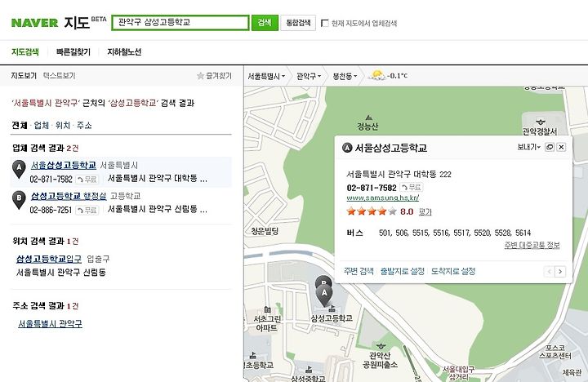Click 무료 call button for 02-886-7251
This screenshot has width=588, height=382.
click(87, 210)
